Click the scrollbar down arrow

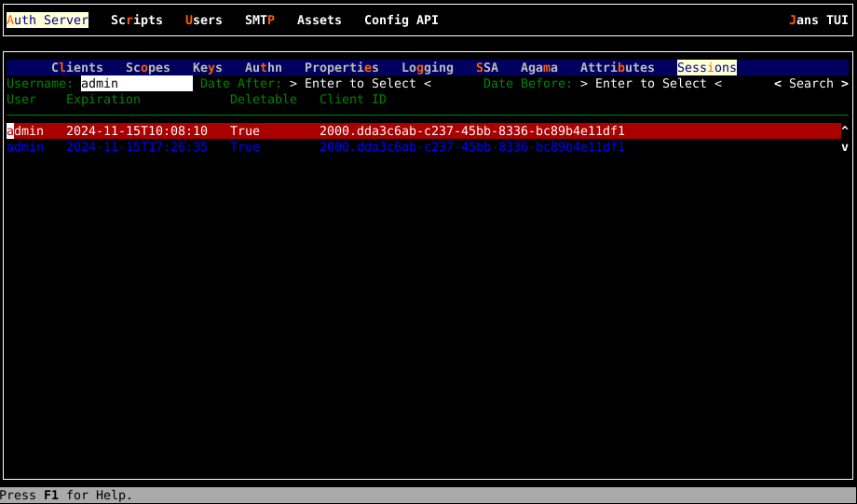844,146
